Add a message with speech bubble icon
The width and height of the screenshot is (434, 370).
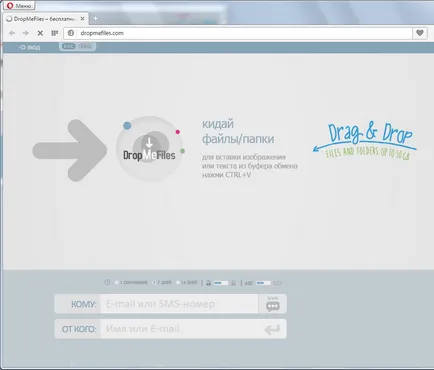point(273,304)
